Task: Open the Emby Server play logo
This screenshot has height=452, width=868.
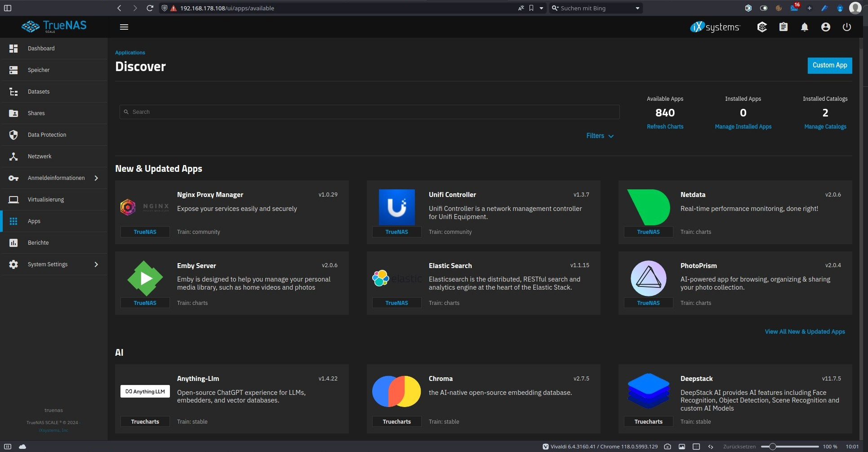Action: [x=145, y=278]
